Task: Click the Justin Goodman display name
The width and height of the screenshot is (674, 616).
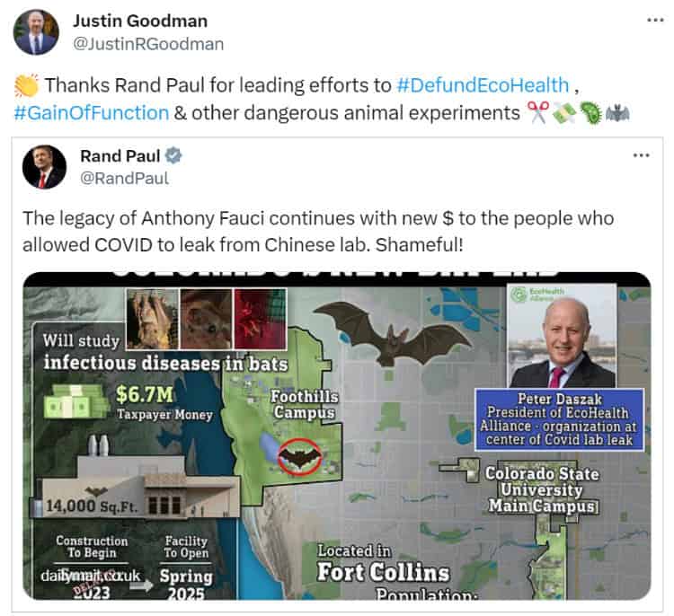Action: [x=140, y=21]
